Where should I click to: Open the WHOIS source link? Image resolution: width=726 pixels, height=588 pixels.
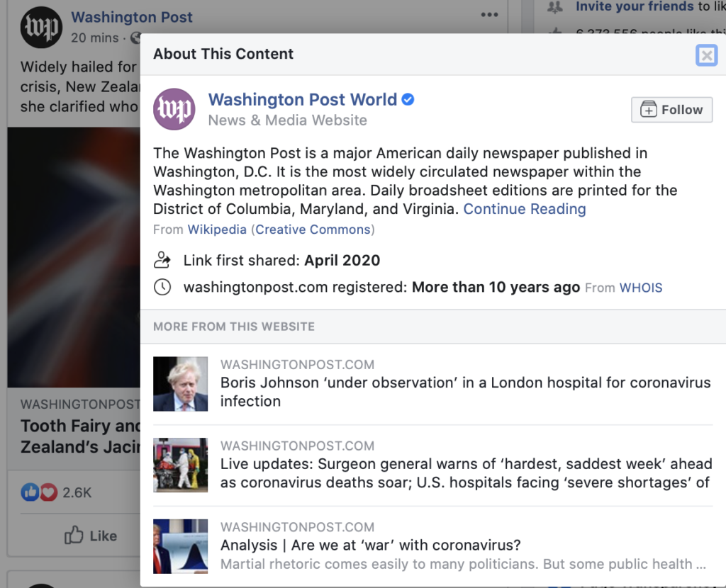coord(641,288)
